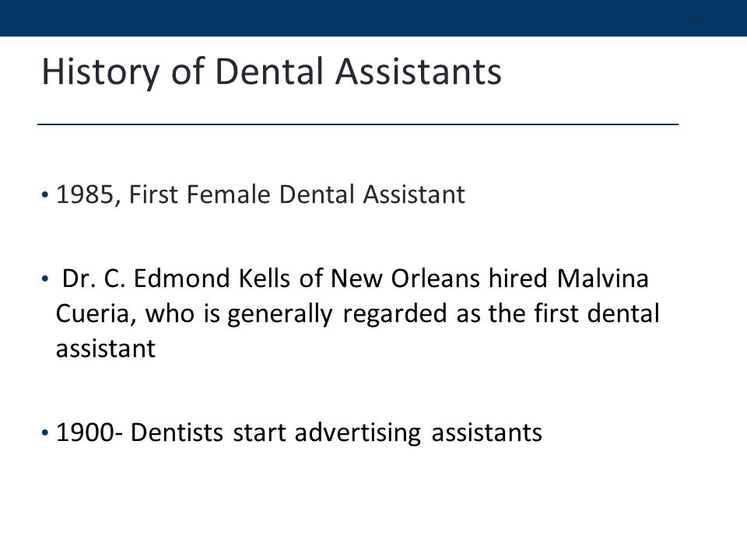Click the word 'Assistants' in the title
The height and width of the screenshot is (560, 747).
pyautogui.click(x=419, y=71)
